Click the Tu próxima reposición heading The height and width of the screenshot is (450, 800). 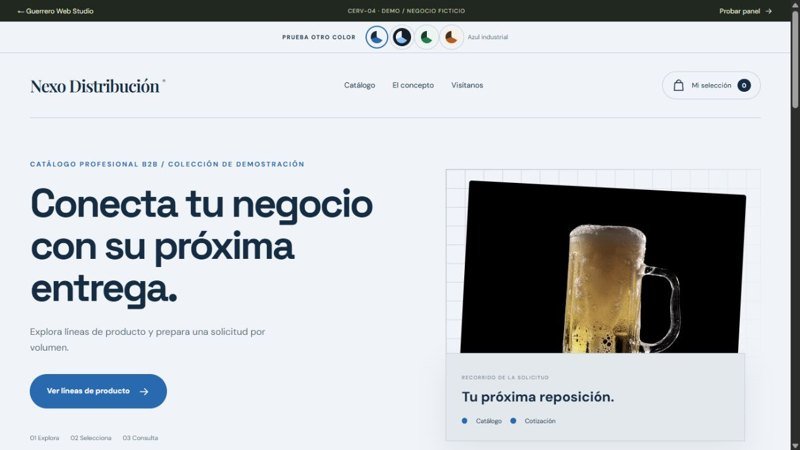538,397
